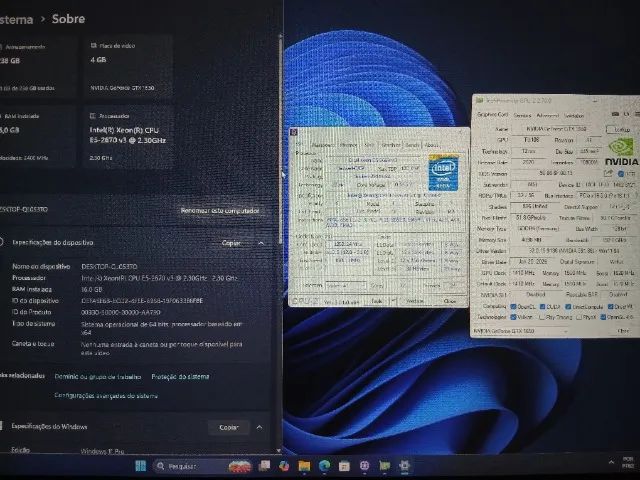This screenshot has width=640, height=480.
Task: Switch to the Graphics tab in CPU-Z
Action: pos(391,145)
